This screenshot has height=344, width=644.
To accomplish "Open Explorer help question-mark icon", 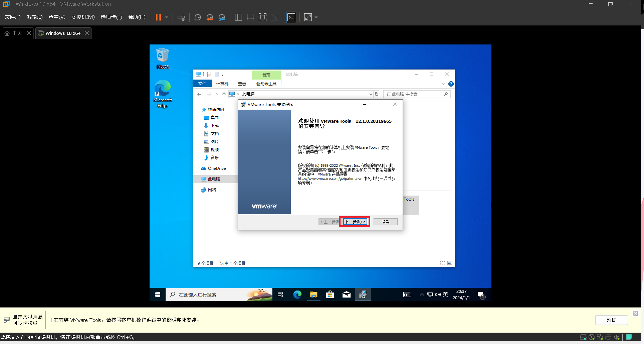I will click(451, 84).
